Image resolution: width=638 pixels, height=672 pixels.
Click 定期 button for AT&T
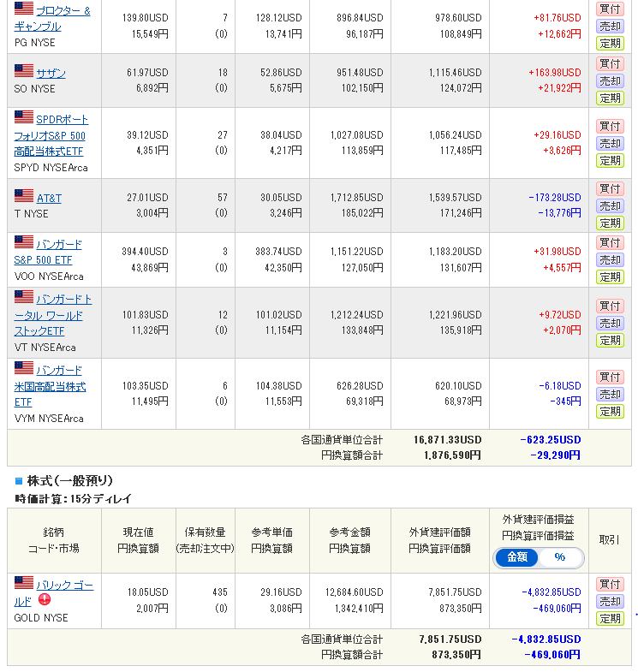[x=610, y=223]
